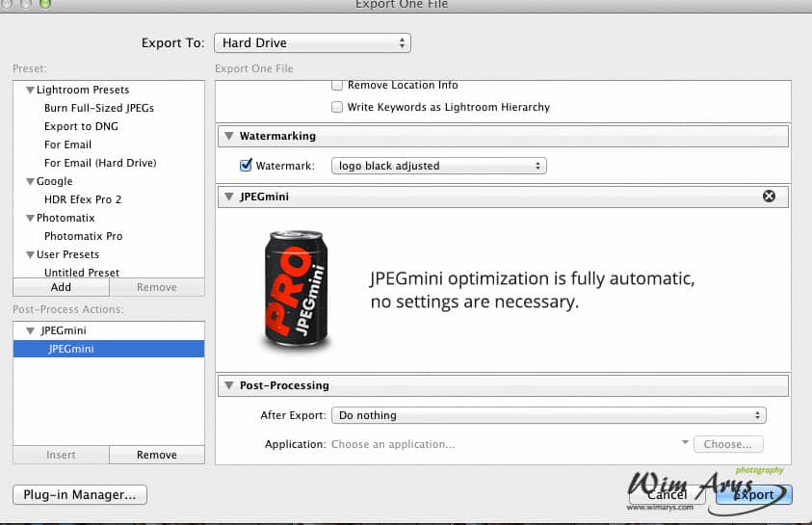Click the User Presets label

67,254
